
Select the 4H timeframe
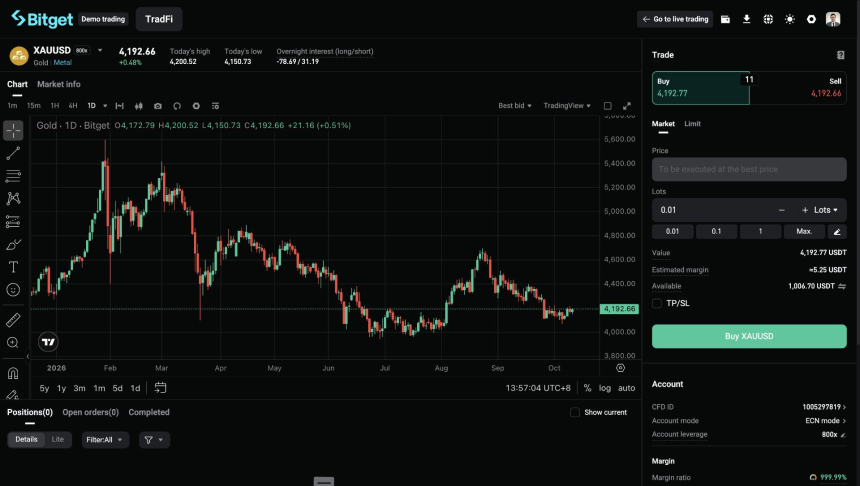point(73,106)
